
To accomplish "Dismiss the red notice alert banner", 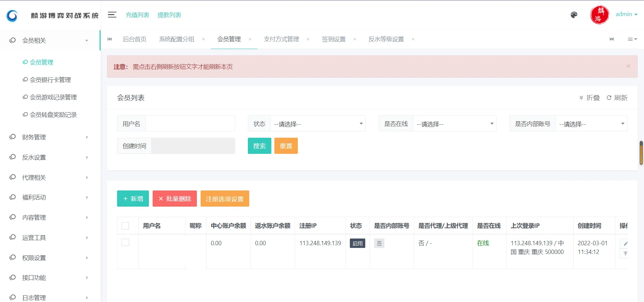I will [x=628, y=67].
